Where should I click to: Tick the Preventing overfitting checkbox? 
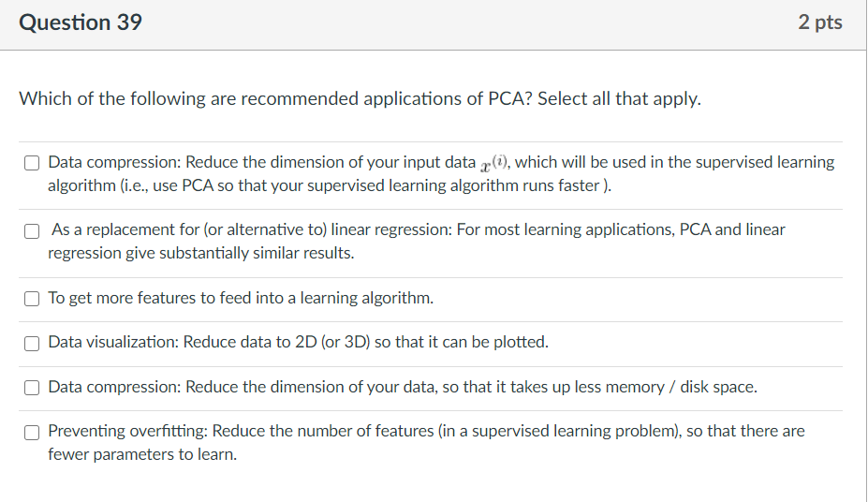click(x=32, y=433)
